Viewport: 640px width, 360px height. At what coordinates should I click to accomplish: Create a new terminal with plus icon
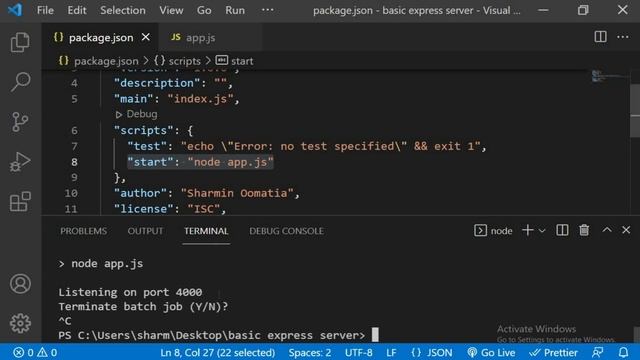coord(527,231)
